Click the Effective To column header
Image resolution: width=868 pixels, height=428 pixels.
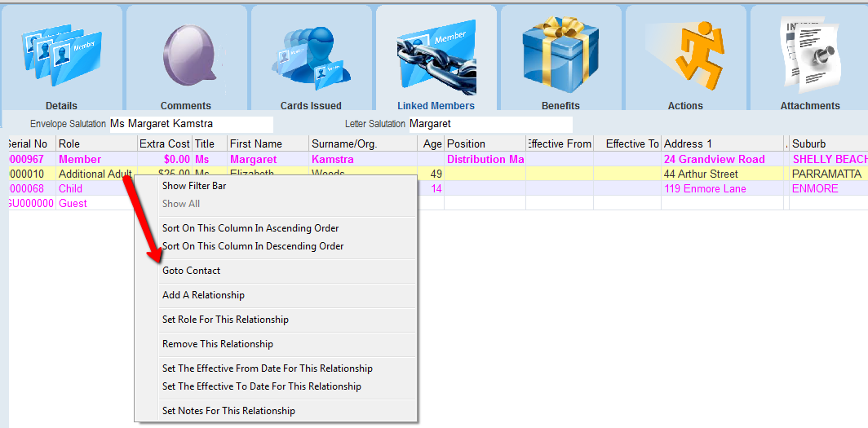pyautogui.click(x=628, y=143)
